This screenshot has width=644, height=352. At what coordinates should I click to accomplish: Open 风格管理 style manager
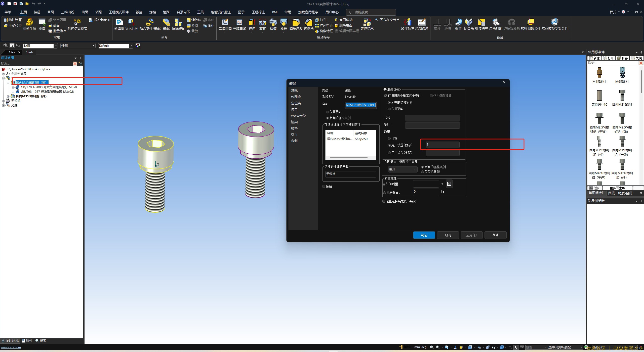click(x=422, y=22)
